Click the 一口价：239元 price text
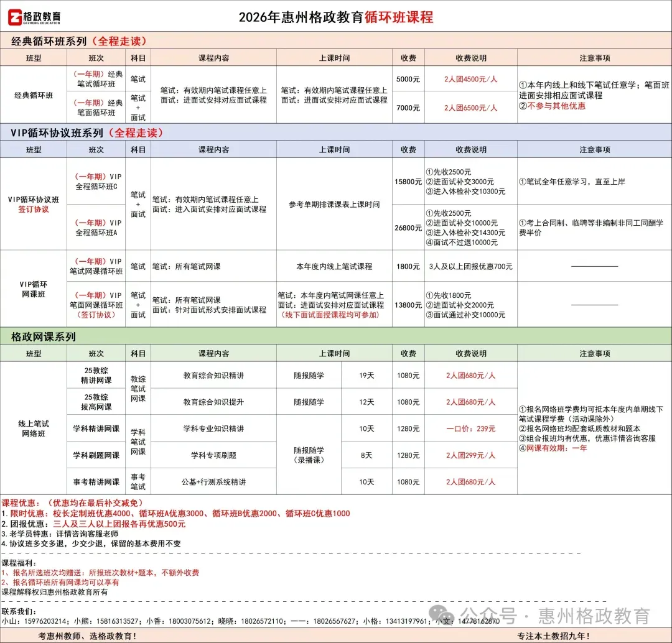This screenshot has width=672, height=643. [x=470, y=428]
